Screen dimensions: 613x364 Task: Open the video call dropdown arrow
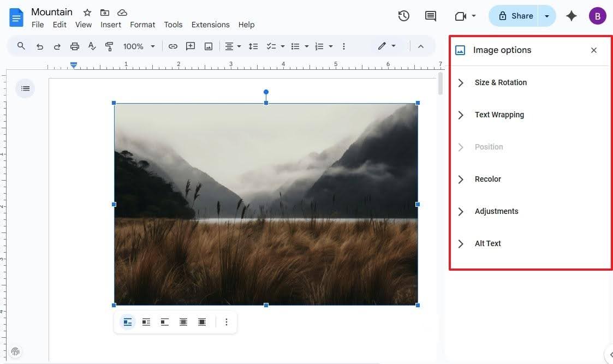pos(474,16)
